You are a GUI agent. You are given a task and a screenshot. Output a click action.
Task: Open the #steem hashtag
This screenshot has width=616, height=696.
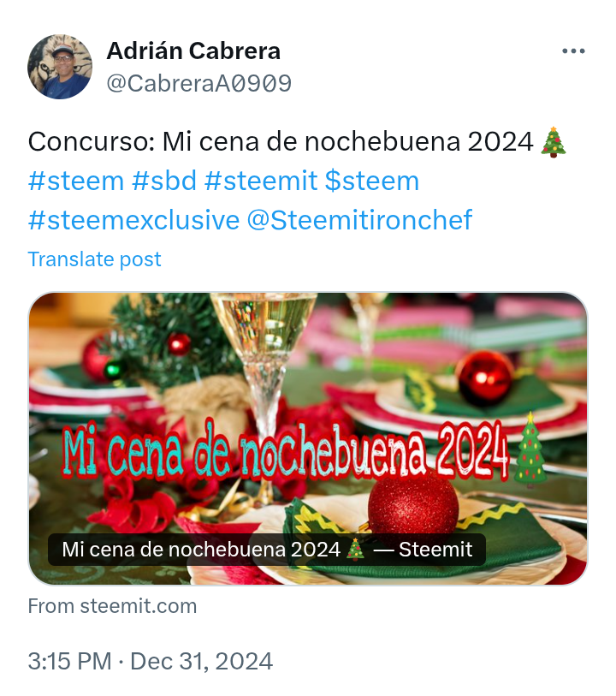click(x=76, y=181)
